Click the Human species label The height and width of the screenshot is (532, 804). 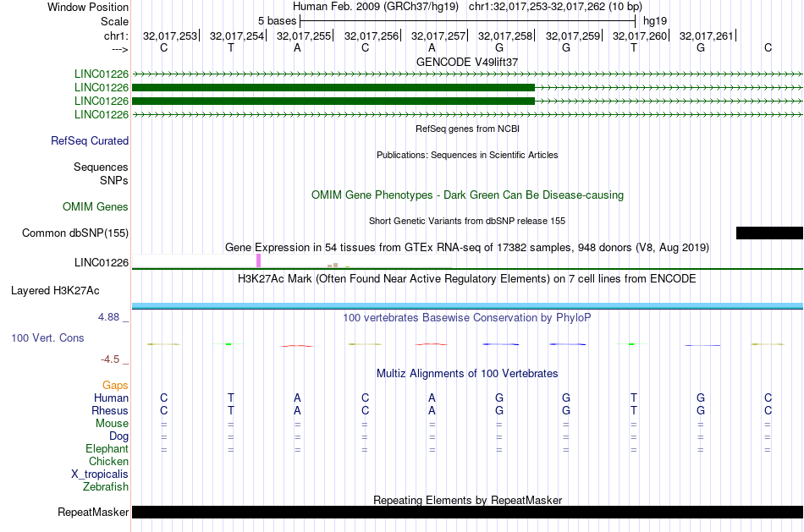pos(111,398)
